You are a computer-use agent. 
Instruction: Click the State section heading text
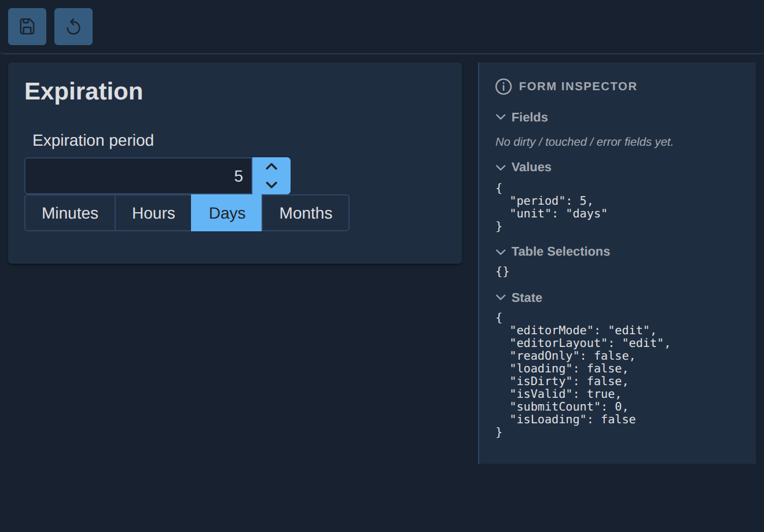(x=527, y=298)
